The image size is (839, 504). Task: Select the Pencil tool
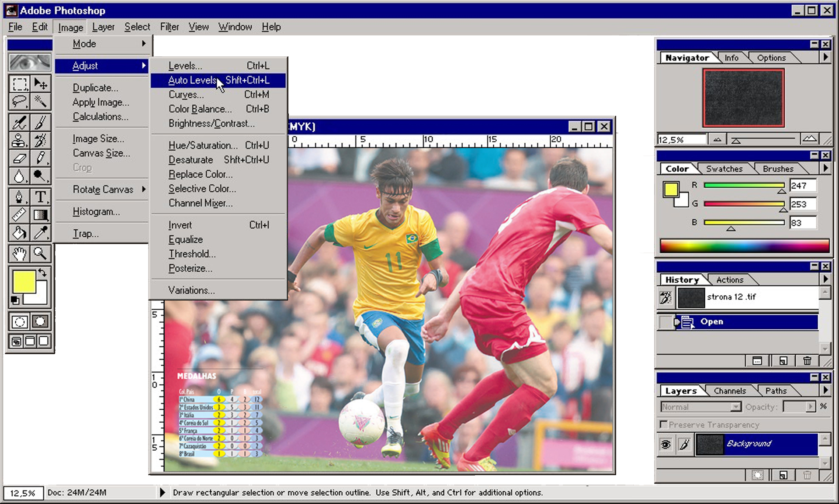click(x=41, y=158)
